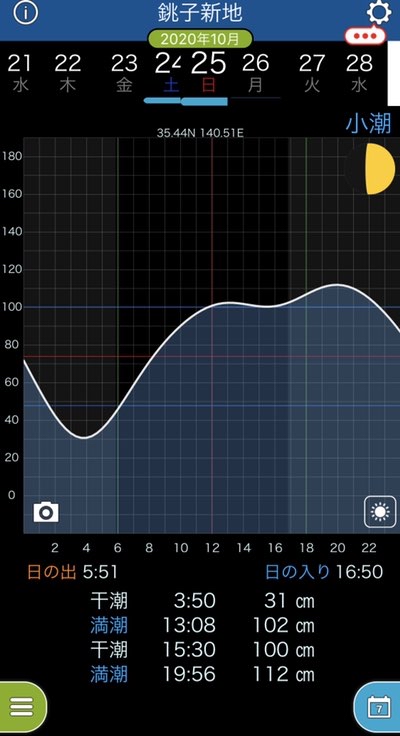The width and height of the screenshot is (400, 736).
Task: Click the tide curve peak near 20 o'clock
Action: click(337, 284)
